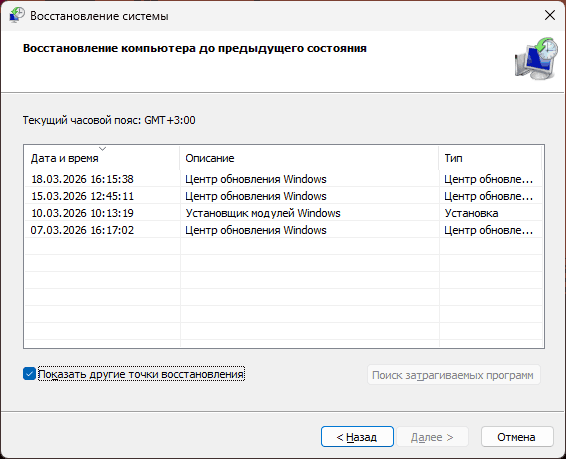The image size is (566, 459).
Task: Click the restore computer monitor graphic icon
Action: [x=536, y=59]
